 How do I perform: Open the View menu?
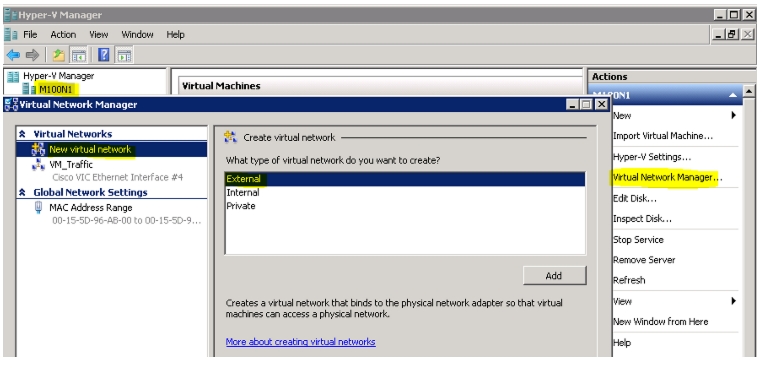(99, 35)
